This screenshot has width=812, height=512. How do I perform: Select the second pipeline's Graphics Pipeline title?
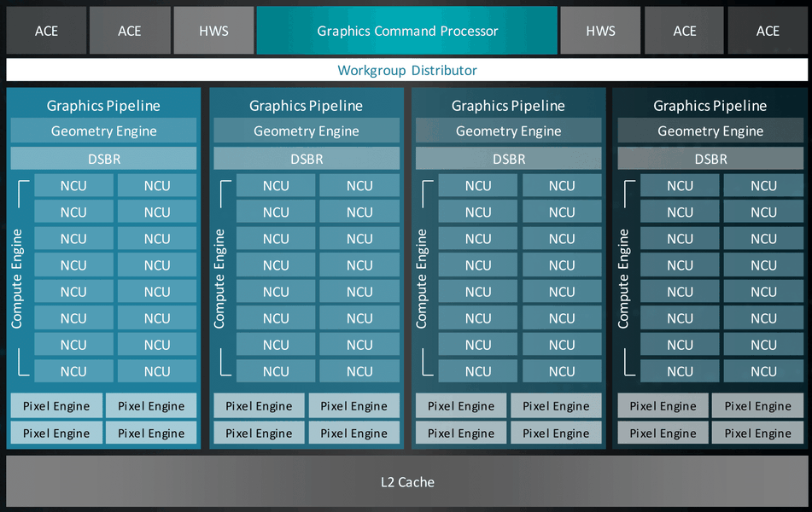306,106
